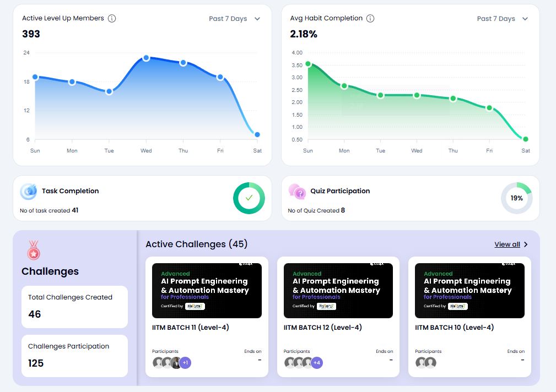Screen dimensions: 556x392
Task: Open Past 7 Days dropdown for Habit Completion
Action: tap(502, 19)
